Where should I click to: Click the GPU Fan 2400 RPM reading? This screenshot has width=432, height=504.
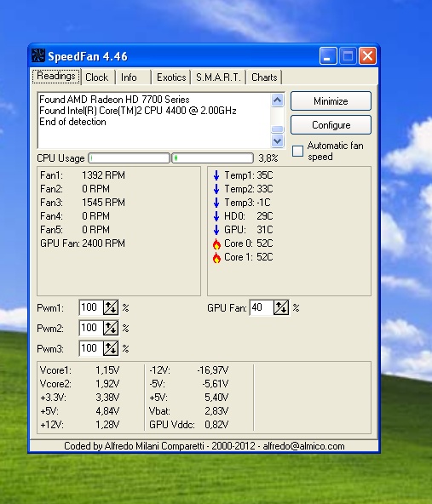tap(83, 243)
